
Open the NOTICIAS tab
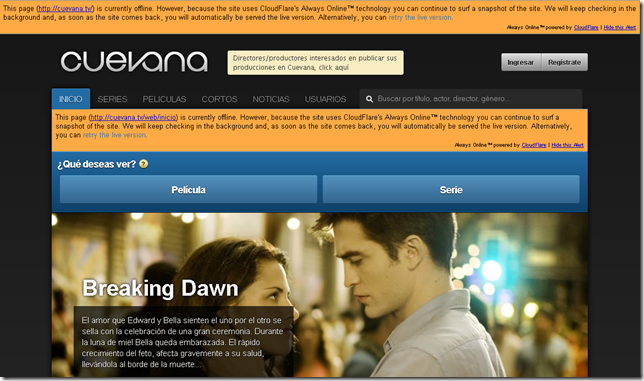click(x=271, y=99)
